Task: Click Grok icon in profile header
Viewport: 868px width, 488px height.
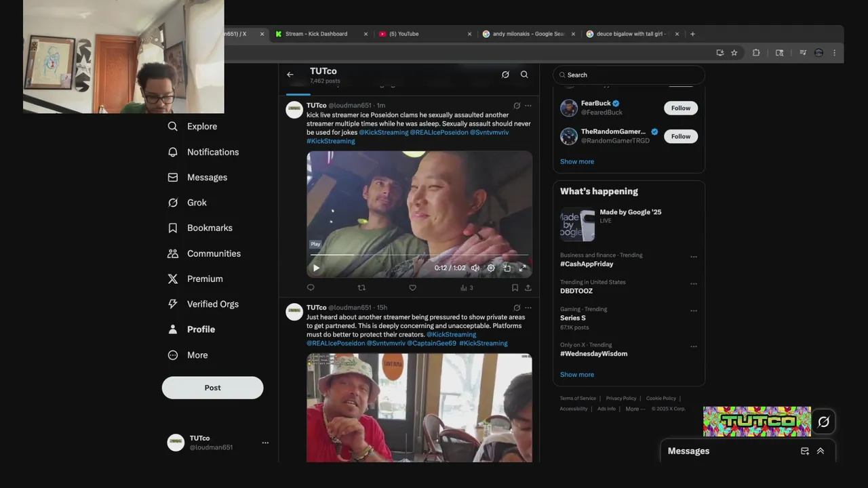Action: click(505, 75)
